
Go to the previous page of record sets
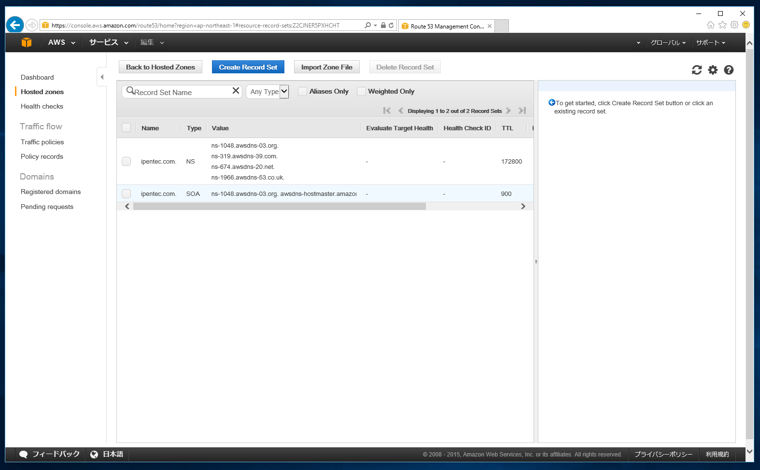(400, 110)
